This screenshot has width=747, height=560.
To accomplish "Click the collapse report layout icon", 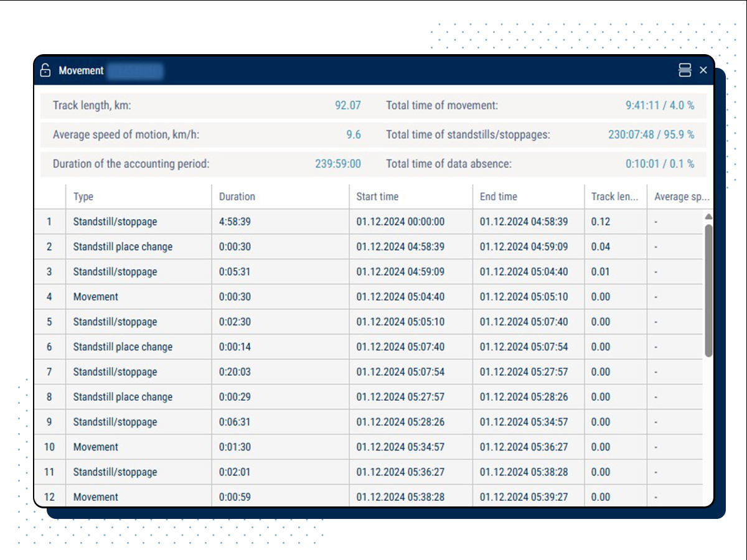I will coord(684,70).
